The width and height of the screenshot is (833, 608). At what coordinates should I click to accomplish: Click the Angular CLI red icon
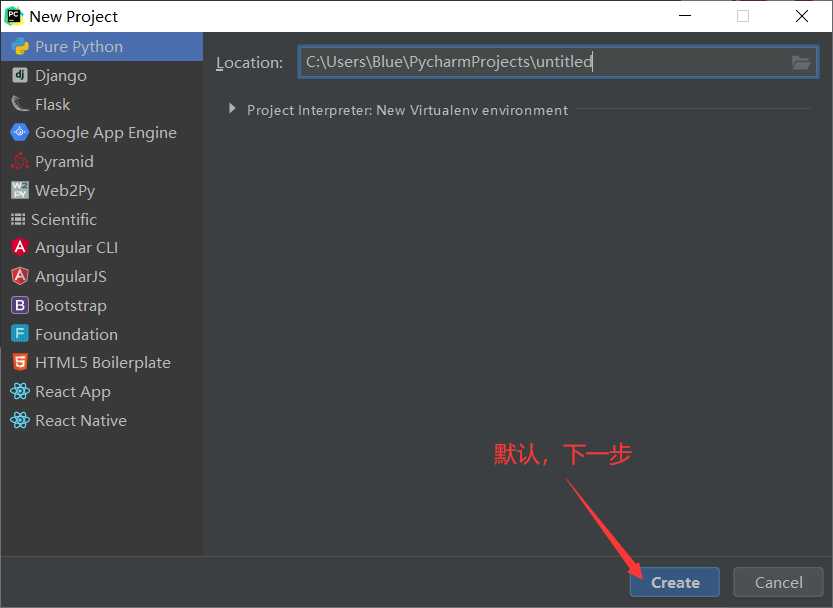(20, 247)
